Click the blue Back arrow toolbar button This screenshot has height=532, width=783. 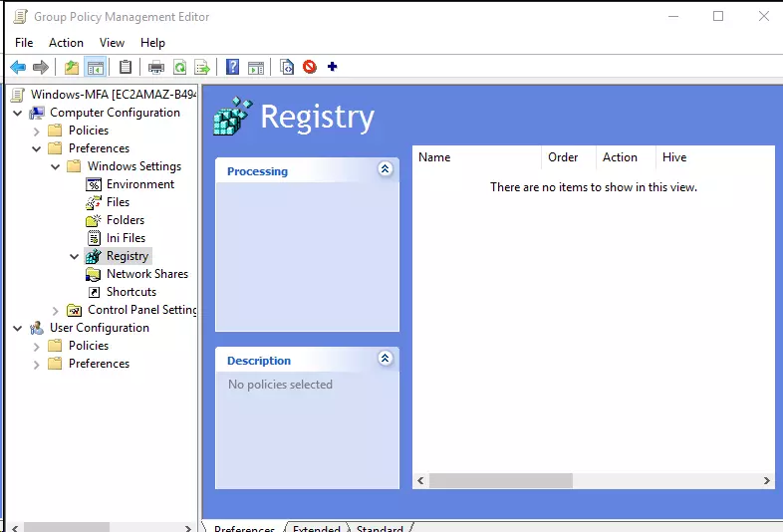tap(18, 67)
